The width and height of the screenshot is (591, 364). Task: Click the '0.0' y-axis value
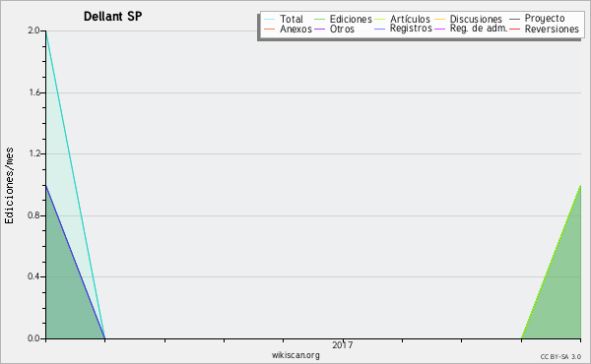pos(33,338)
